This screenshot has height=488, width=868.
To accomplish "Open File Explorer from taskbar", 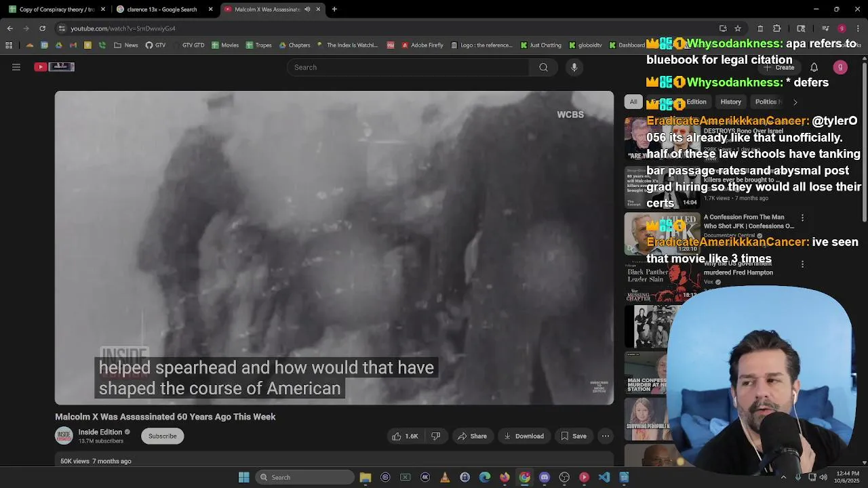I will tap(366, 477).
